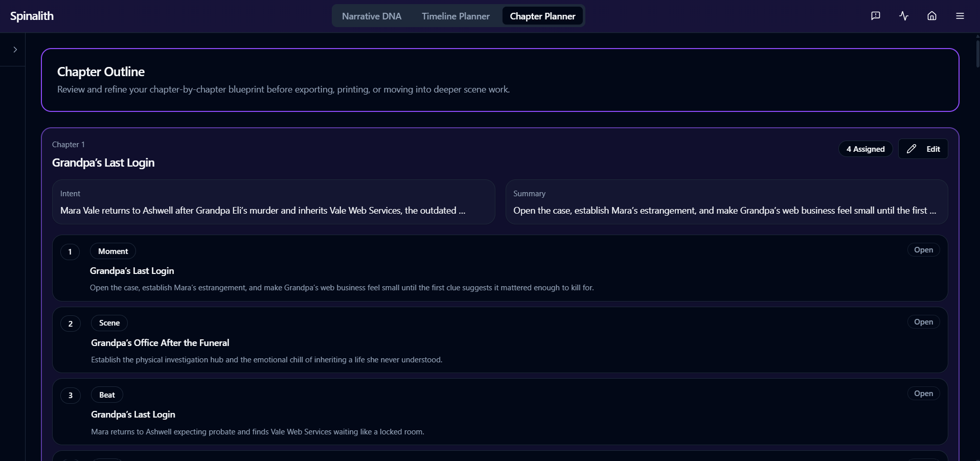Viewport: 980px width, 461px height.
Task: Click the Scene description about the investigation hub
Action: click(267, 360)
